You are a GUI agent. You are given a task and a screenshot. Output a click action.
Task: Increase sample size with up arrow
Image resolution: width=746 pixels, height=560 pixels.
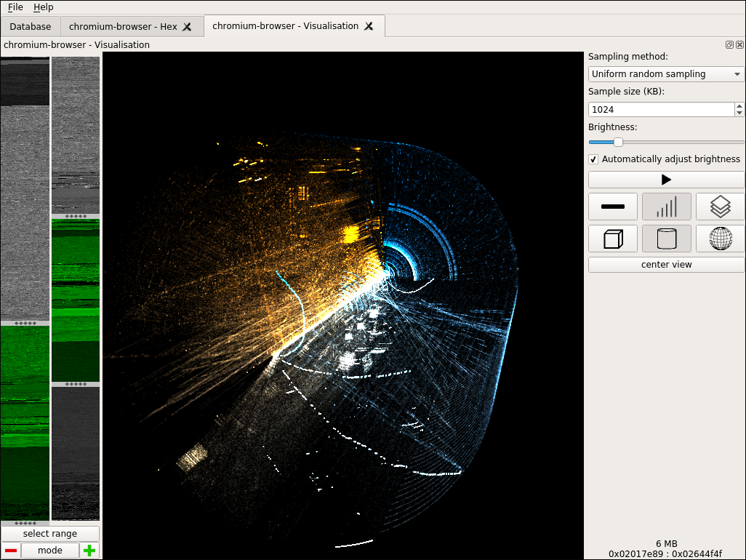[739, 106]
